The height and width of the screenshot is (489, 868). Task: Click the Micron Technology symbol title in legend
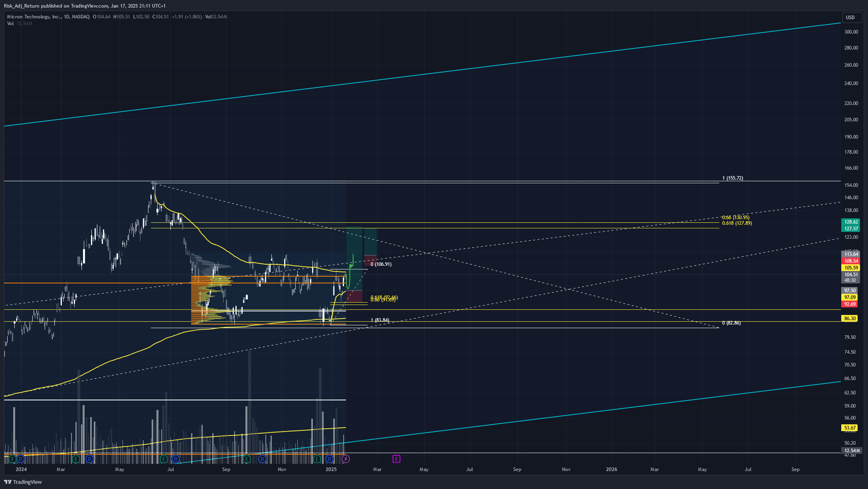[x=34, y=17]
